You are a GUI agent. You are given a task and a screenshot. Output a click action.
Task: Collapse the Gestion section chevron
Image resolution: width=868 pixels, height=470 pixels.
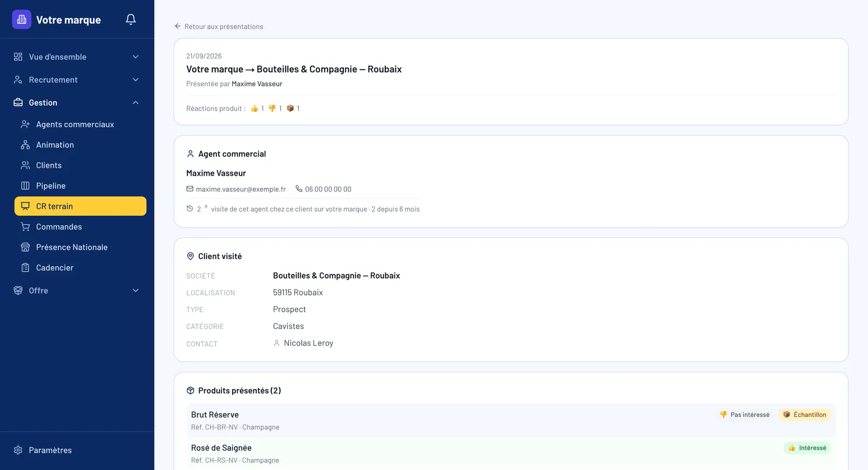pos(136,102)
